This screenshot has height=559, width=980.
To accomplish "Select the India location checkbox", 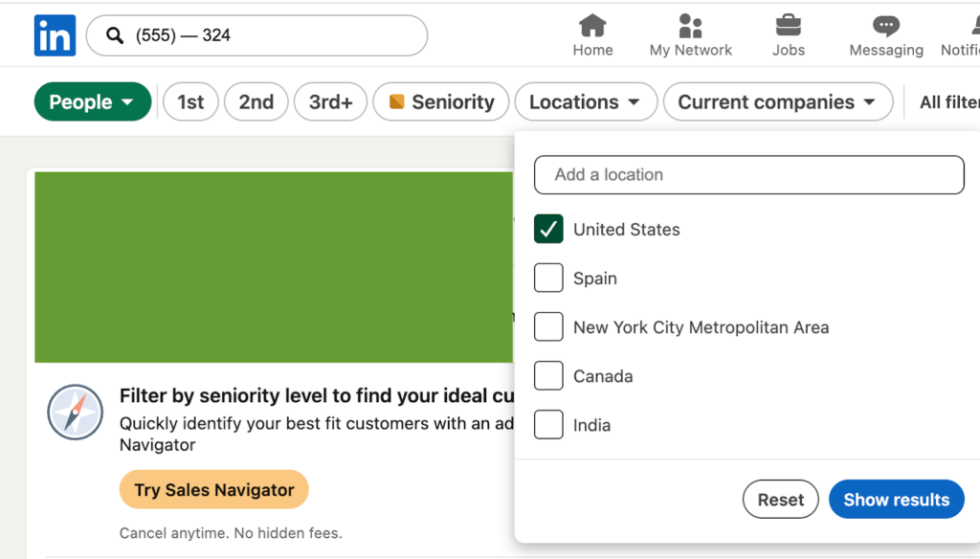I will 548,424.
